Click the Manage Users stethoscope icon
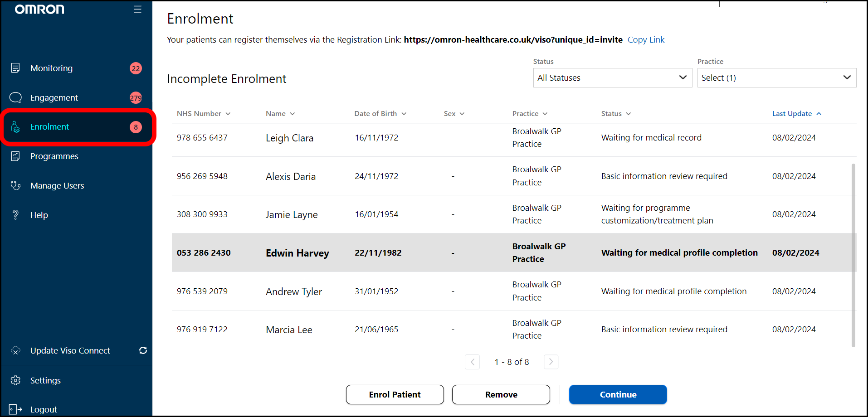This screenshot has width=868, height=417. pos(15,185)
